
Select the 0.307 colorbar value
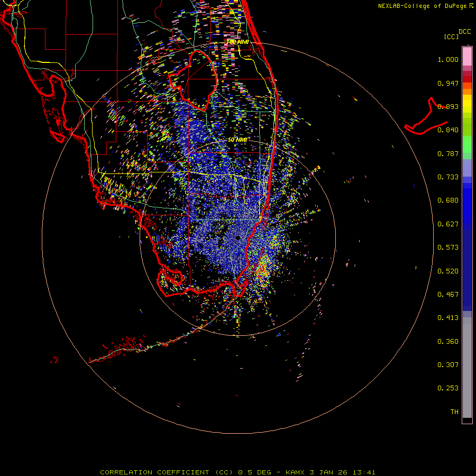pos(448,365)
